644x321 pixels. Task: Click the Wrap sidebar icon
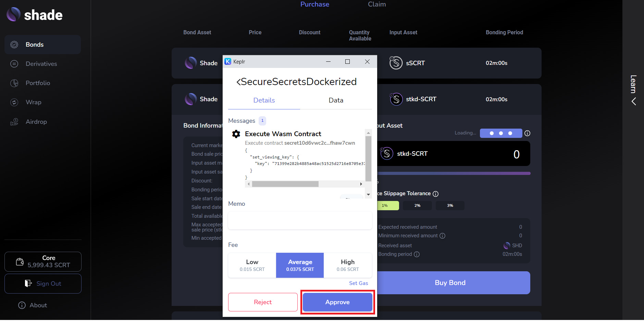[x=14, y=102]
